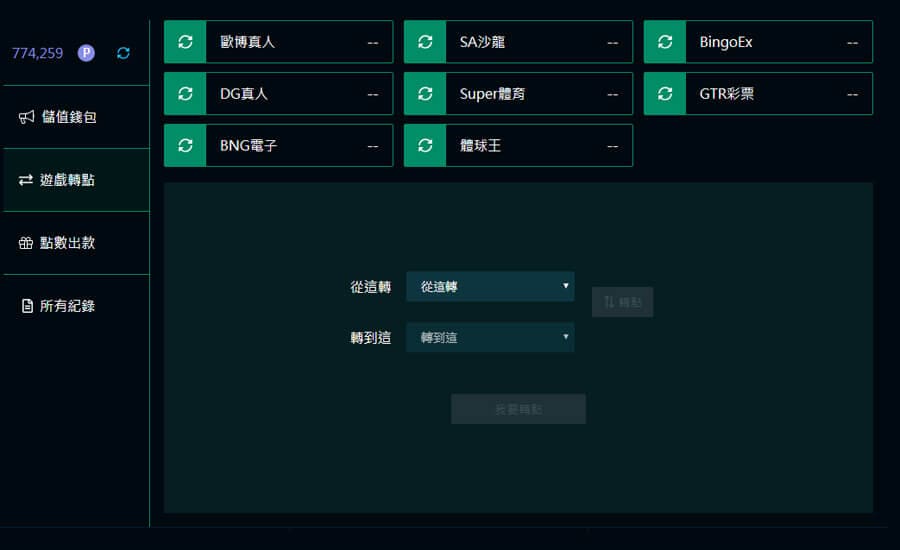This screenshot has height=550, width=900.
Task: Select the 遊戲轉點 menu item
Action: click(76, 180)
